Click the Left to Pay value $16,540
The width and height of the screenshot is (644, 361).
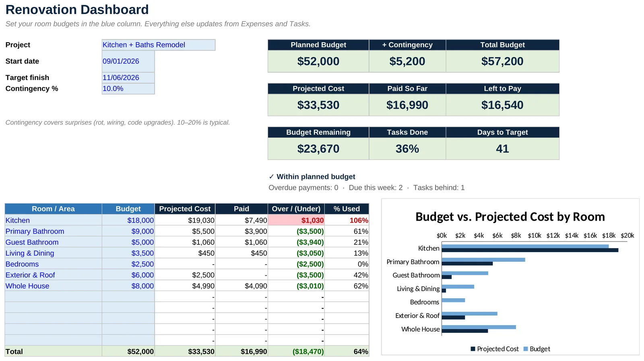coord(502,105)
